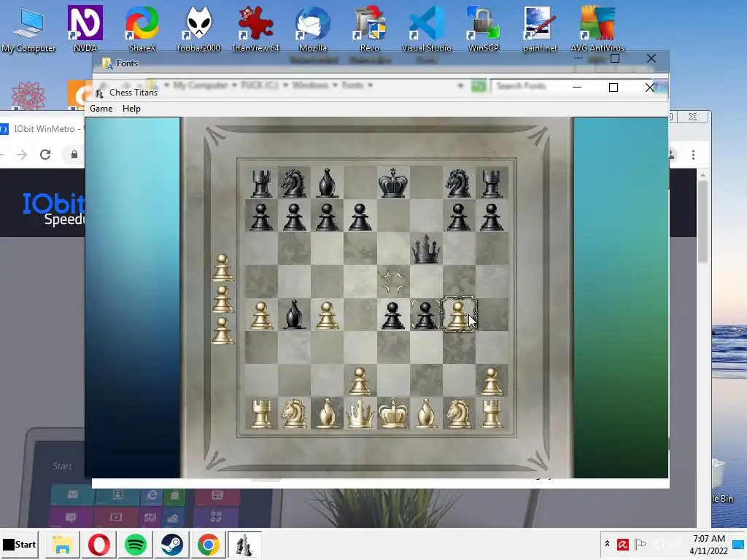
Task: Open the Help menu in Chess Titans
Action: point(131,109)
